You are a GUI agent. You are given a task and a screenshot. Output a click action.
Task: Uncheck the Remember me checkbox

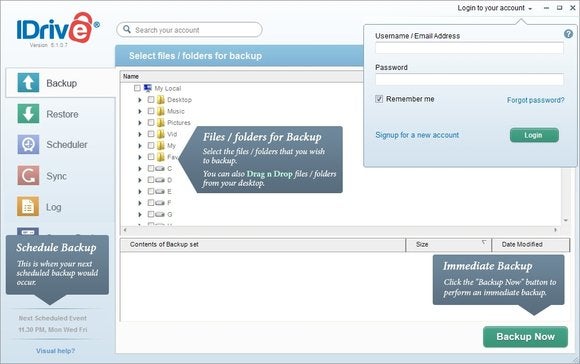[379, 99]
